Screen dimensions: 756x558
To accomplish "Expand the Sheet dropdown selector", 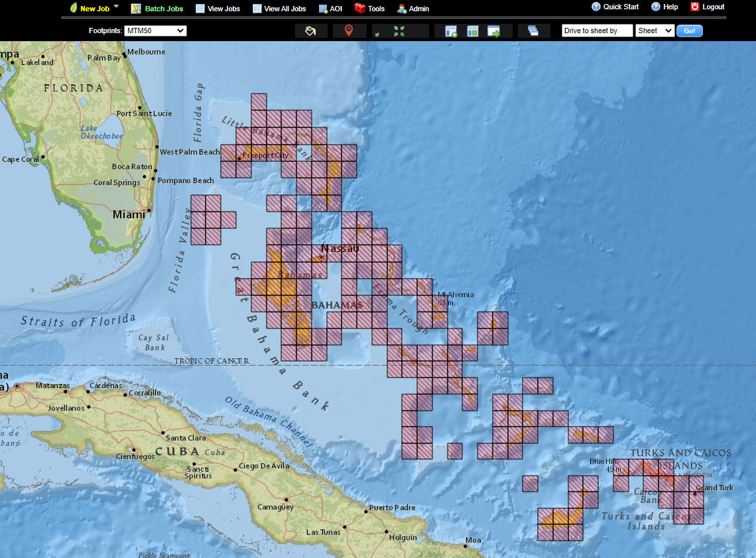I will [x=655, y=30].
